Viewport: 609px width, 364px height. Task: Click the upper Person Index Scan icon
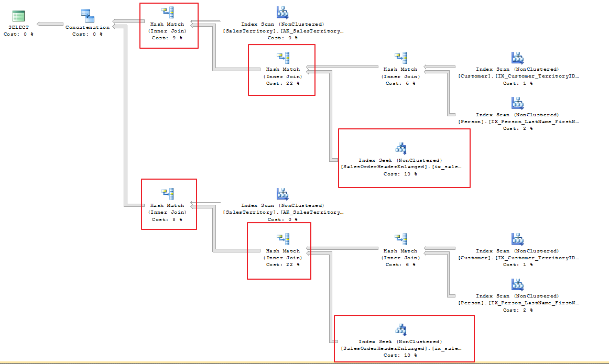click(517, 103)
